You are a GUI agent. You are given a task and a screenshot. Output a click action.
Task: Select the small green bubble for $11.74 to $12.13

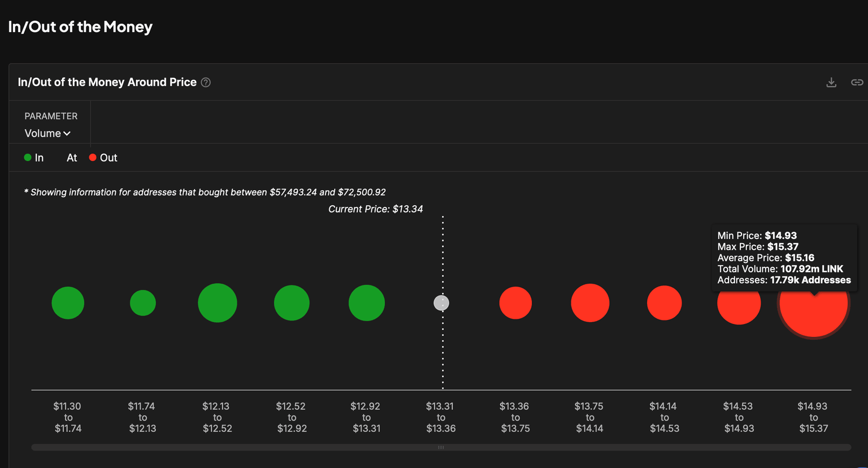(x=143, y=303)
